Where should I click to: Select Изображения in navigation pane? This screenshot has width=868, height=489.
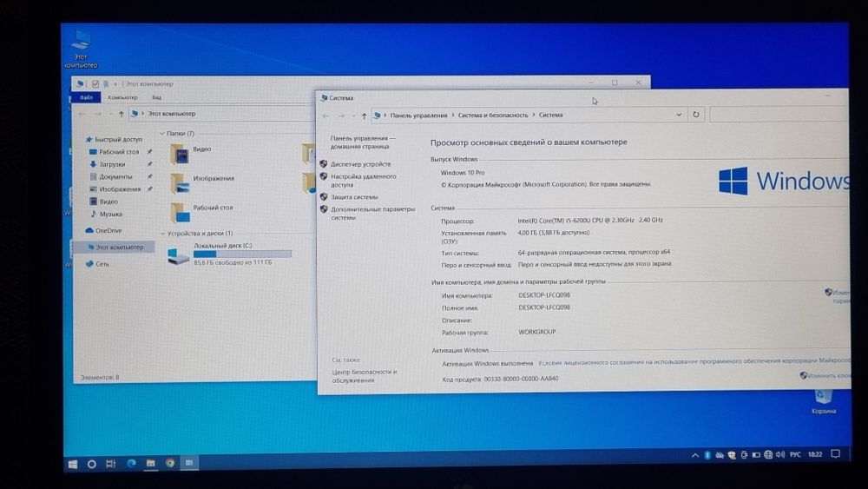click(x=119, y=189)
